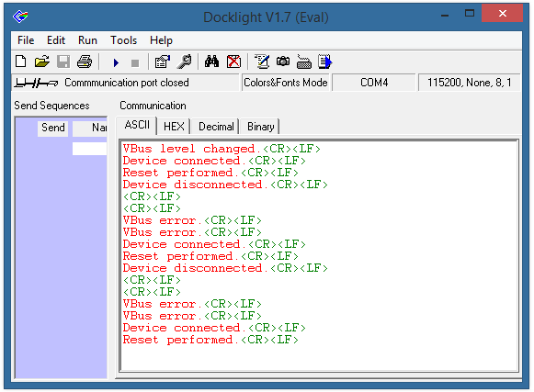This screenshot has width=534, height=392.
Task: Click the Colors&Fonts Mode status field
Action: [x=286, y=83]
